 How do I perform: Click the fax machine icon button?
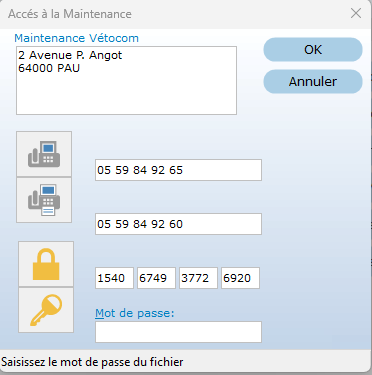[x=44, y=200]
